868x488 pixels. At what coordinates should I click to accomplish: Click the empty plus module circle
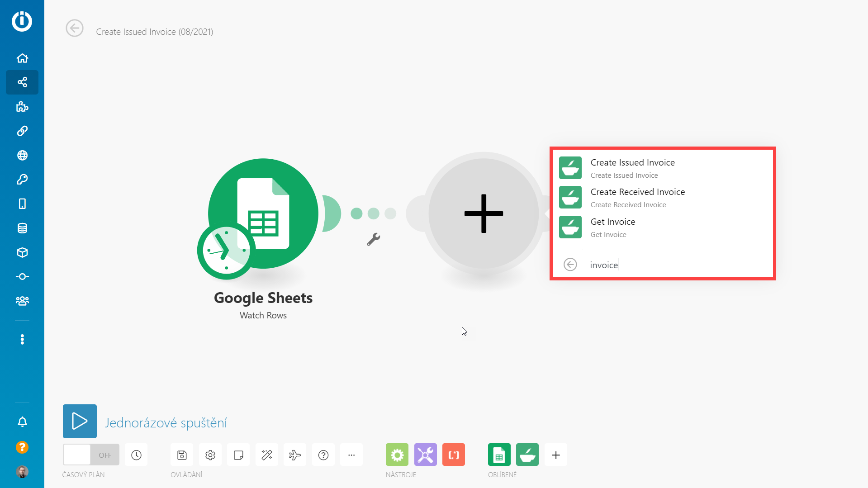484,213
